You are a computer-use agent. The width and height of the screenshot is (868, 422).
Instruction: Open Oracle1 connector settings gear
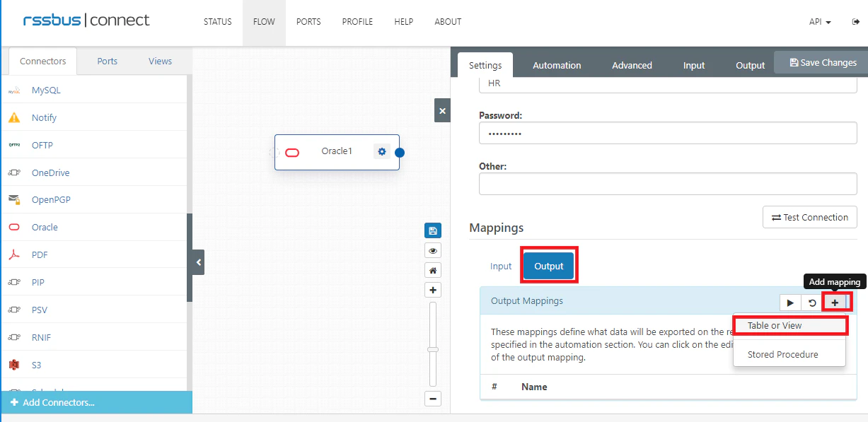tap(382, 151)
